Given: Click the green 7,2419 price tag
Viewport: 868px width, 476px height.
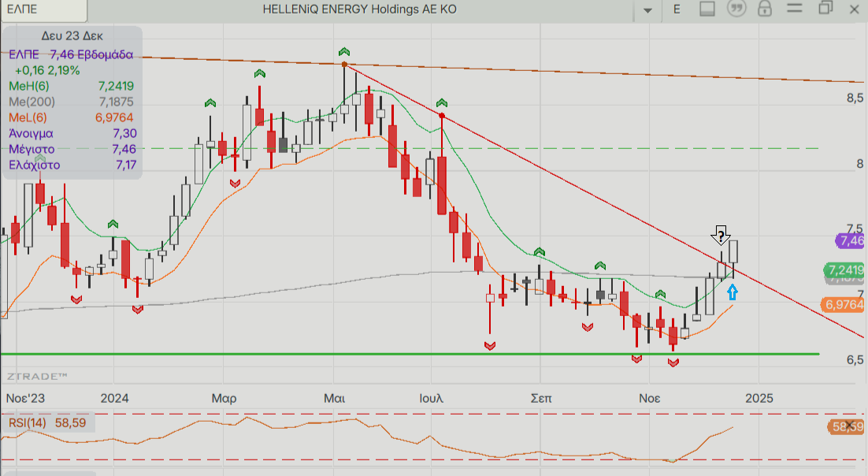Looking at the screenshot, I should pos(844,270).
